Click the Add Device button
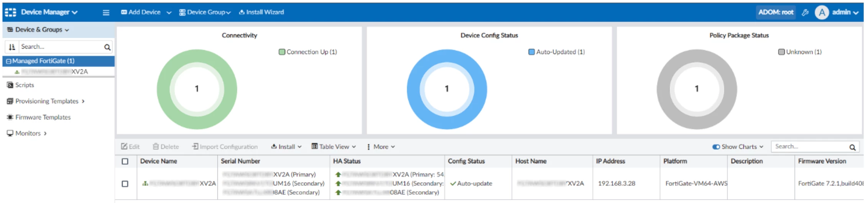868x203 pixels. 141,12
